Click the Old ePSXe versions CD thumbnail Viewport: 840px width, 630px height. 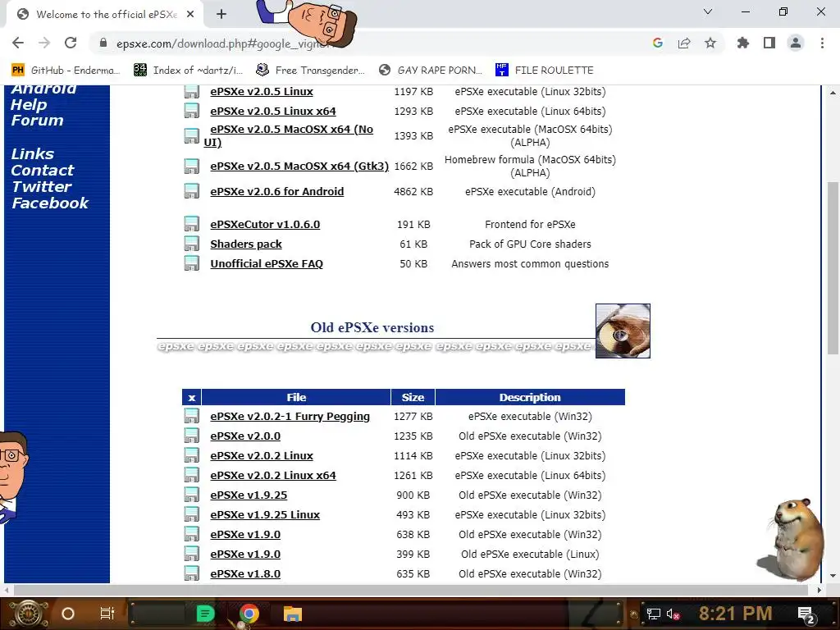tap(623, 331)
